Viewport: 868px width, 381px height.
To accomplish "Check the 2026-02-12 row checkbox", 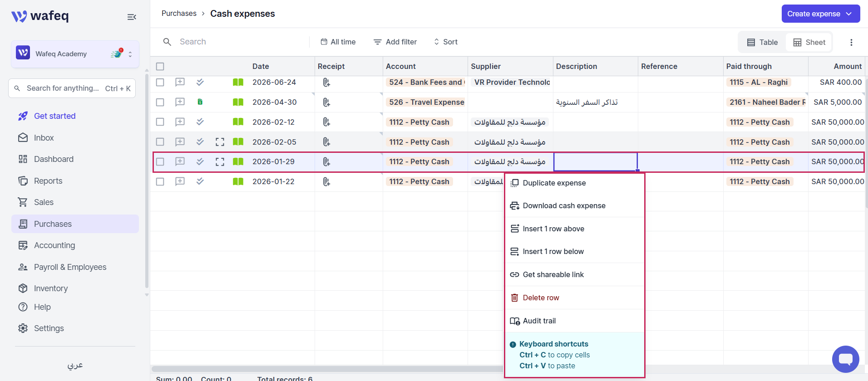I will pos(160,122).
